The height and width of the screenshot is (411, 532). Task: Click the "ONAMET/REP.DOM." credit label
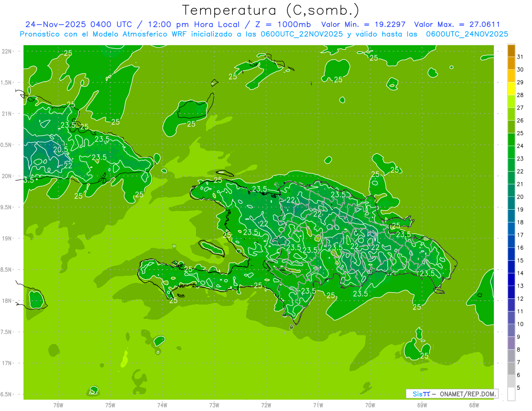[468, 394]
